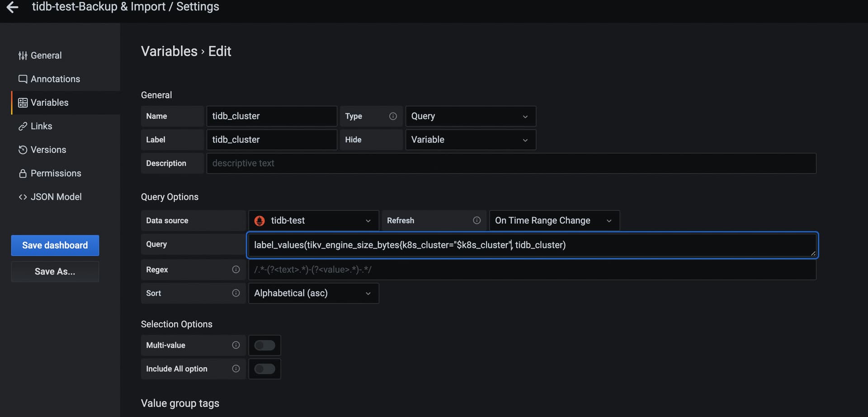Open the Permissions settings section
868x417 pixels.
pyautogui.click(x=55, y=173)
